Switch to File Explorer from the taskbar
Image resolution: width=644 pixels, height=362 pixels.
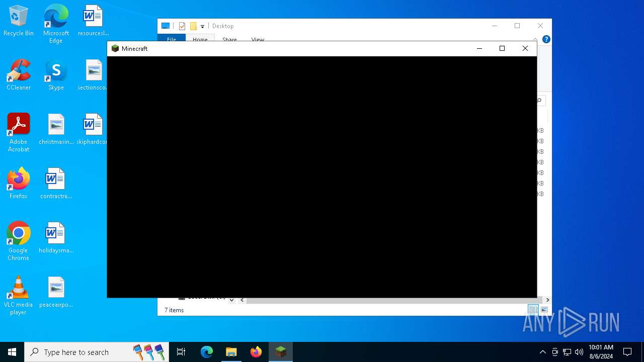pos(231,352)
